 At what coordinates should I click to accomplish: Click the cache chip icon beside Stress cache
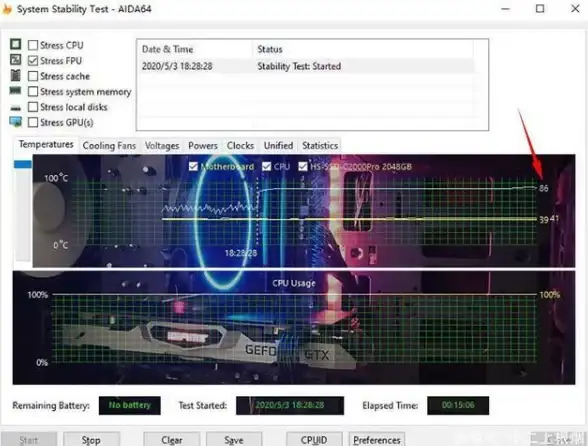(15, 75)
